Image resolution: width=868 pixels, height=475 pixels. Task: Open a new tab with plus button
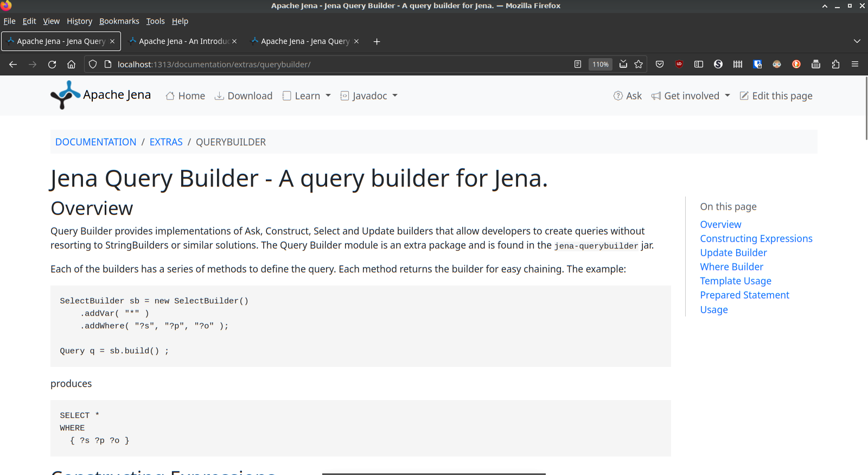coord(376,41)
